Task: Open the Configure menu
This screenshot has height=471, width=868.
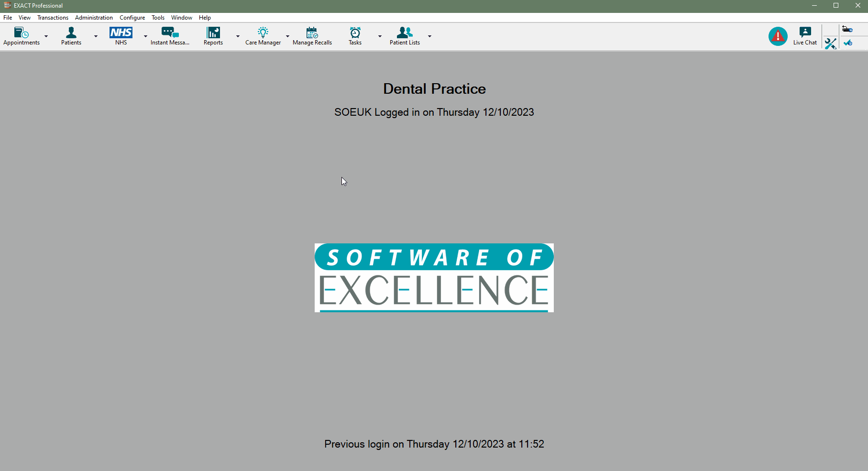Action: pos(132,18)
